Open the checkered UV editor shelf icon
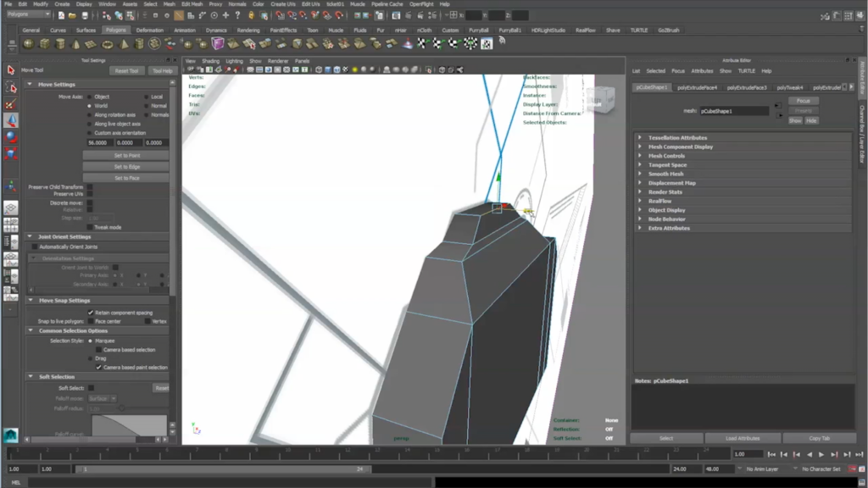The width and height of the screenshot is (868, 488). tap(487, 44)
